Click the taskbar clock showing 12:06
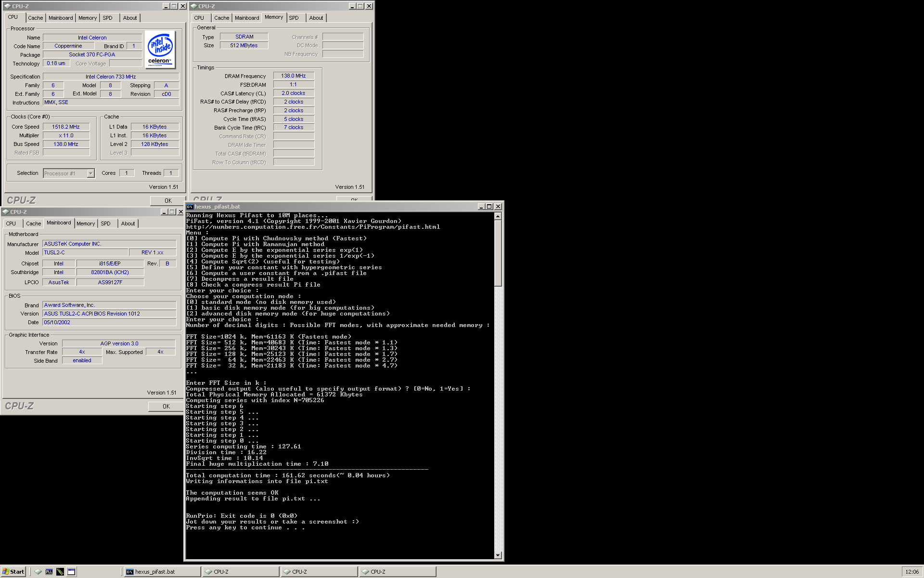The width and height of the screenshot is (924, 578). [912, 572]
